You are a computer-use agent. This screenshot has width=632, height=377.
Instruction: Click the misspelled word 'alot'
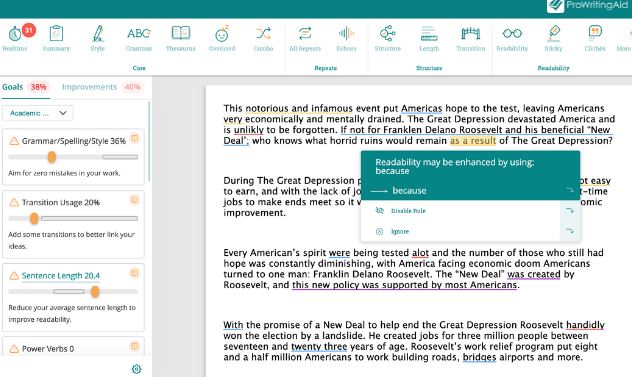point(420,253)
